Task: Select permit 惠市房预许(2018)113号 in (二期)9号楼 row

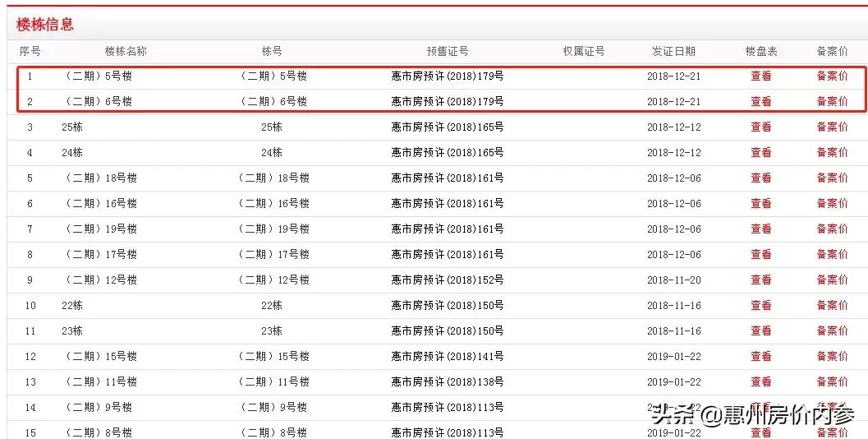Action: (x=448, y=408)
